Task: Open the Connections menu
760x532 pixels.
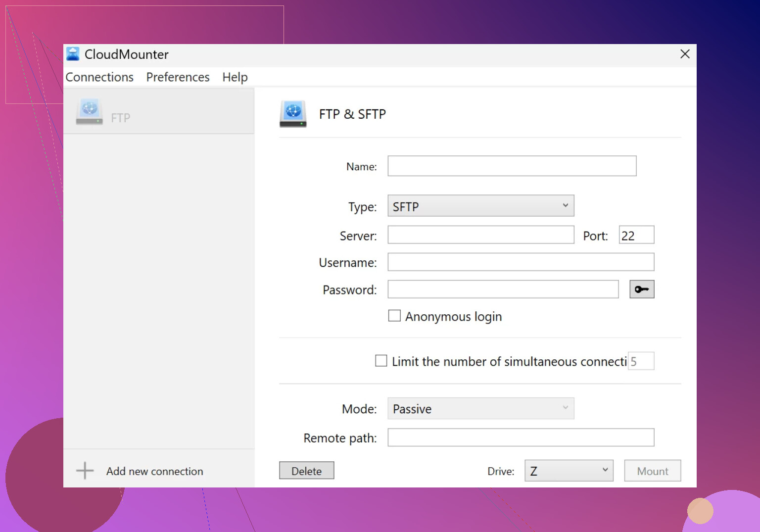Action: tap(99, 77)
